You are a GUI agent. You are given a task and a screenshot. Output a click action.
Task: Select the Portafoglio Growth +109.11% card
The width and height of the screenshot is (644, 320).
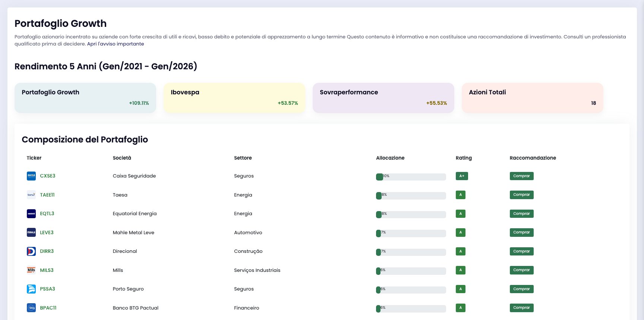[85, 98]
